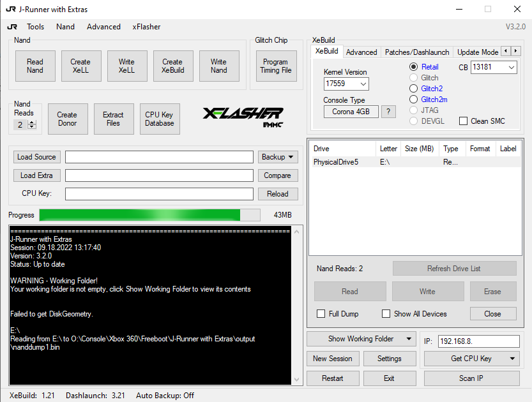Click the Refresh Drive List button
532x402 pixels.
[454, 269]
